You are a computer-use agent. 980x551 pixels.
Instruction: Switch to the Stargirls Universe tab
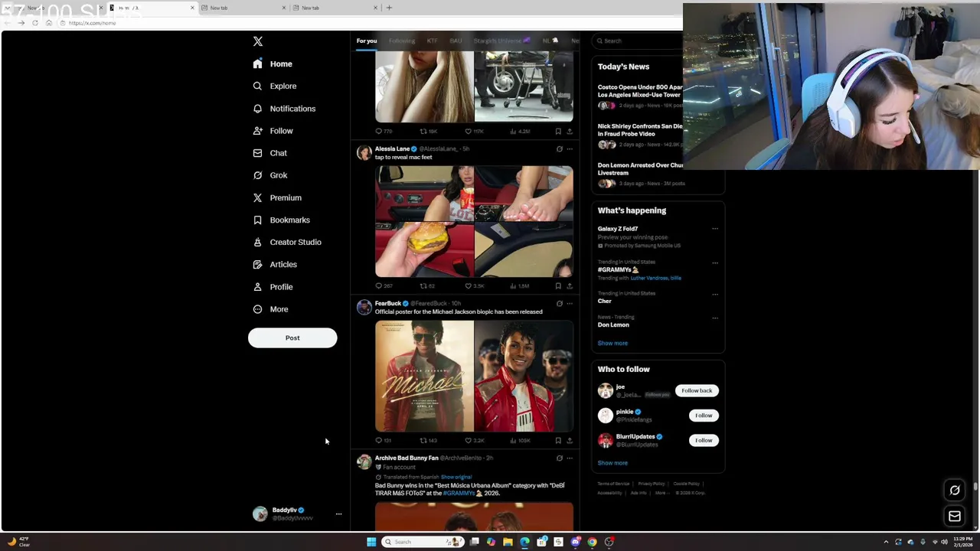(x=501, y=41)
